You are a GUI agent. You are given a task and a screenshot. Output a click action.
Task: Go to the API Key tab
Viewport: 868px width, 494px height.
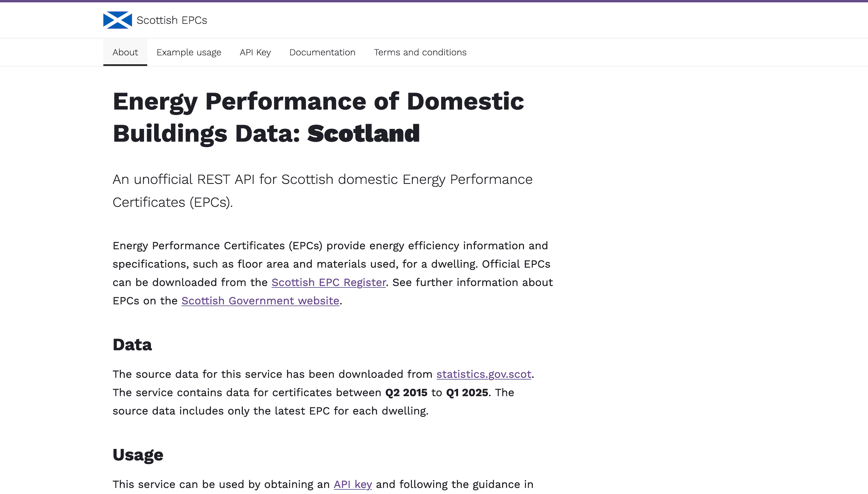click(x=255, y=52)
